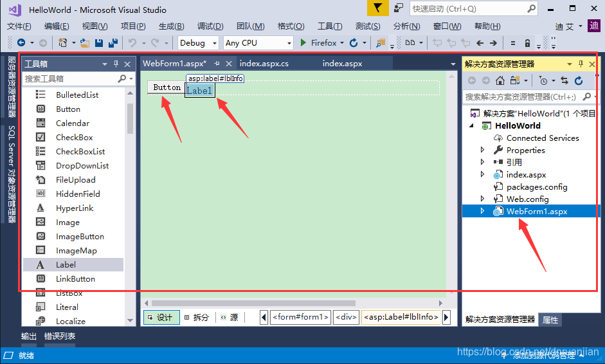Save all files via the multi-disk icon
Image resolution: width=605 pixels, height=364 pixels.
(x=113, y=43)
